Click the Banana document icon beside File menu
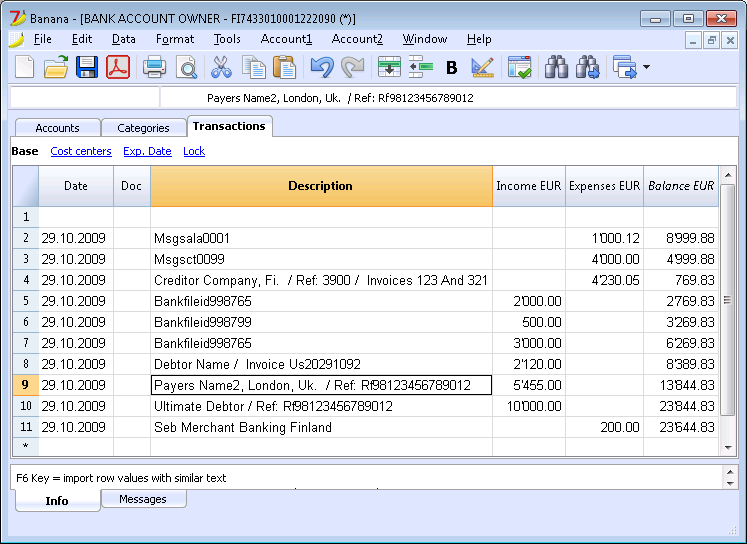The image size is (747, 544). 17,39
